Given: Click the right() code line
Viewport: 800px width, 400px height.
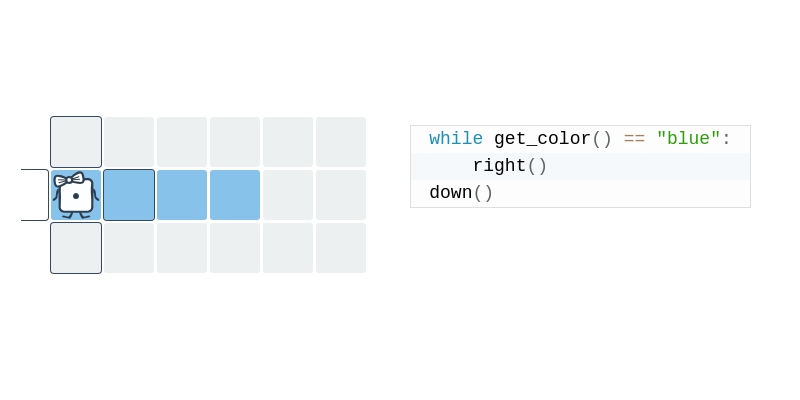Looking at the screenshot, I should click(581, 166).
